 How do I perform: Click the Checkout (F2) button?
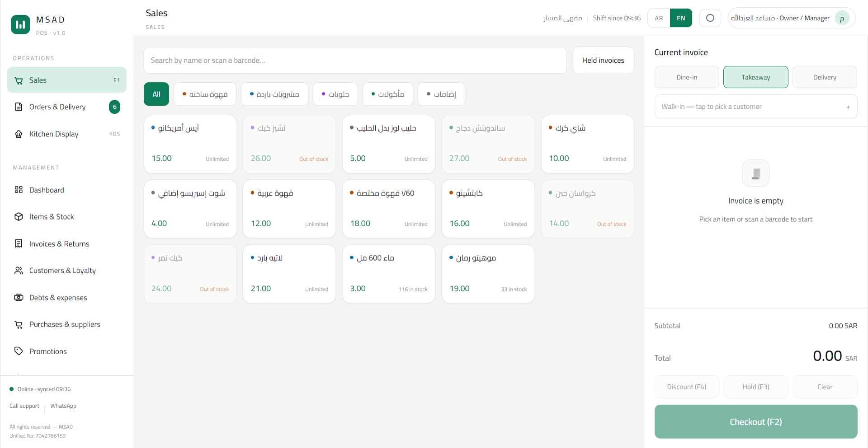click(x=756, y=422)
